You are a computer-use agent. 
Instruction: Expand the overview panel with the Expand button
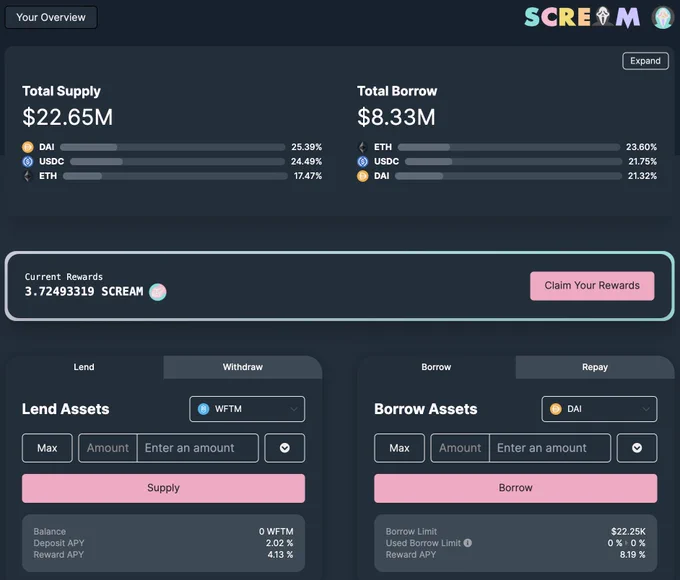pos(645,61)
